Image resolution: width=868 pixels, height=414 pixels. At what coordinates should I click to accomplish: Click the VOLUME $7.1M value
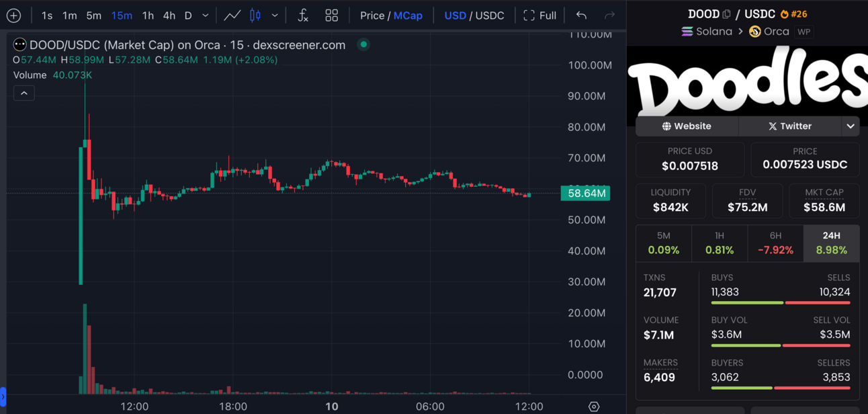(x=659, y=335)
